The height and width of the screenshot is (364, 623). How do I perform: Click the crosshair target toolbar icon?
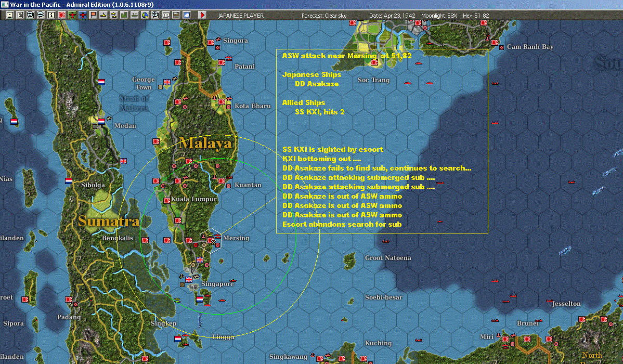(155, 15)
